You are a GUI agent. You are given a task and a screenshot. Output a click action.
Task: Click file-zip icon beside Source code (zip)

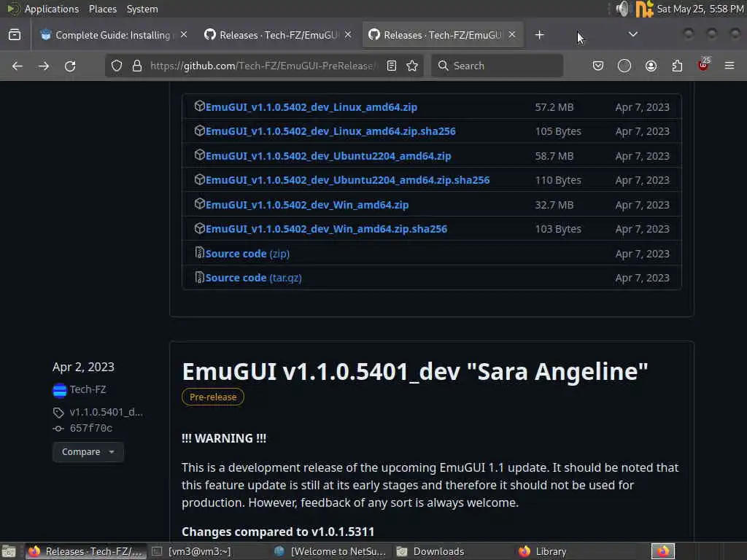(200, 253)
